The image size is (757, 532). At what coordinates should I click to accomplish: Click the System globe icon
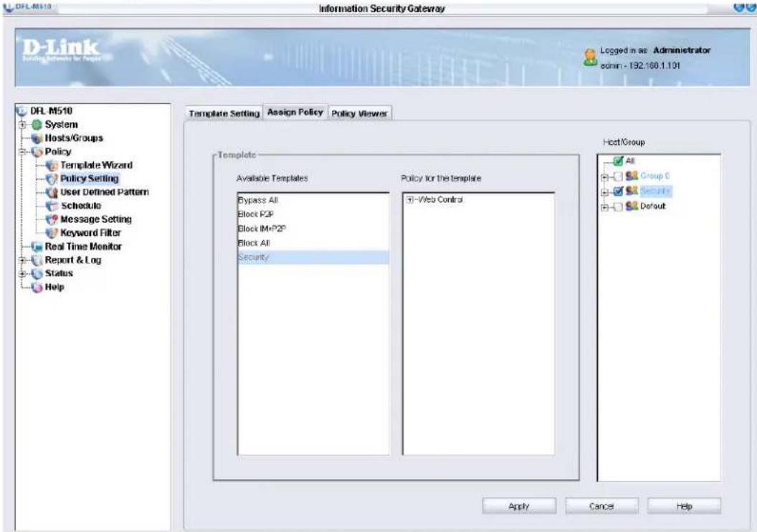pos(37,125)
